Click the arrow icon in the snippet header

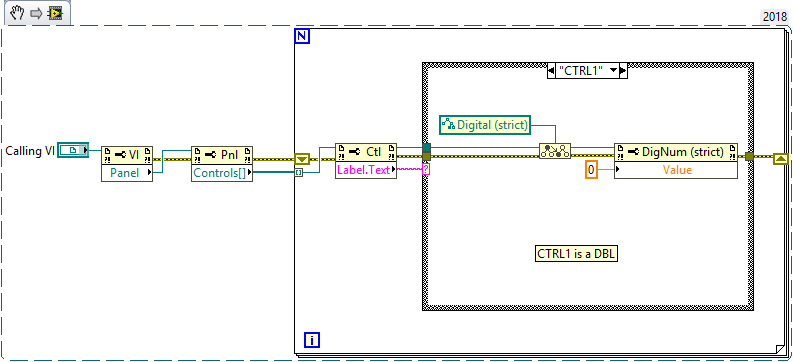36,13
